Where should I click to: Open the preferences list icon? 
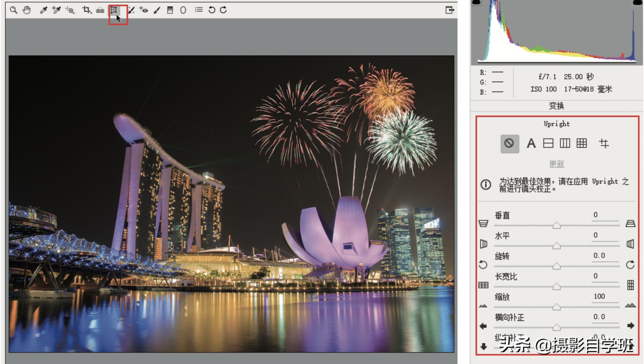click(198, 10)
